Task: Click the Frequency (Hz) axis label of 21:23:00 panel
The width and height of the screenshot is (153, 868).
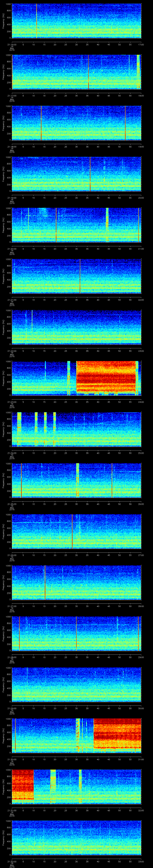Action: click(x=4, y=378)
